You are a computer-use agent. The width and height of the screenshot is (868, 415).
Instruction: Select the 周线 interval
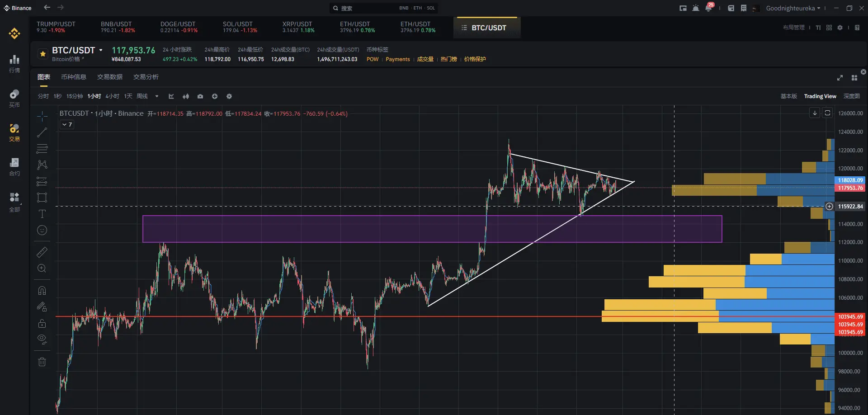coord(142,96)
